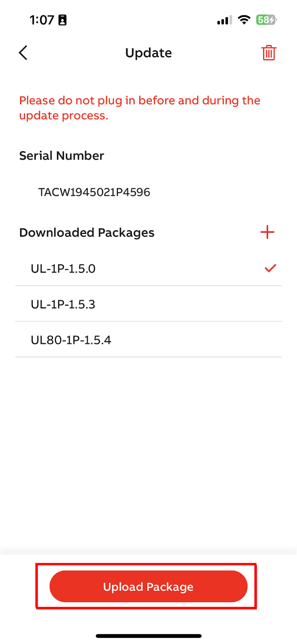Tap the red checkmark beside UL-1P-1.5.0
Viewport: 297px width, 644px height.
click(x=270, y=268)
